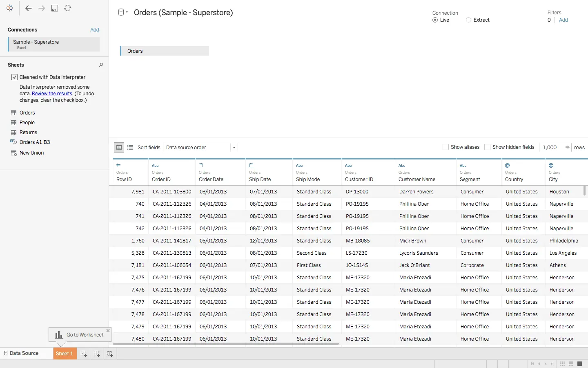Click the show sheet sorter grid icon
Viewport: 588px width, 368px height.
click(x=562, y=364)
